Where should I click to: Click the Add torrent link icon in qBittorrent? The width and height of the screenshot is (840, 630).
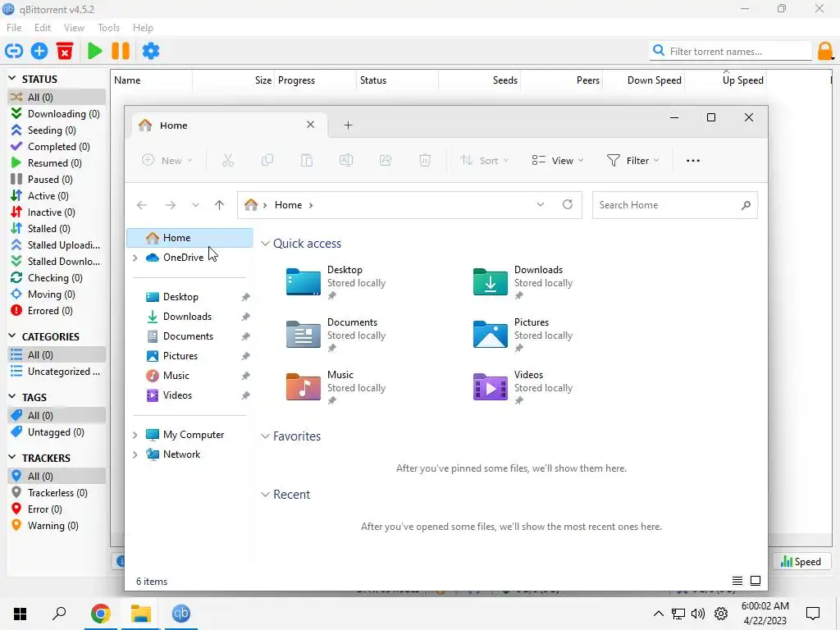coord(14,52)
